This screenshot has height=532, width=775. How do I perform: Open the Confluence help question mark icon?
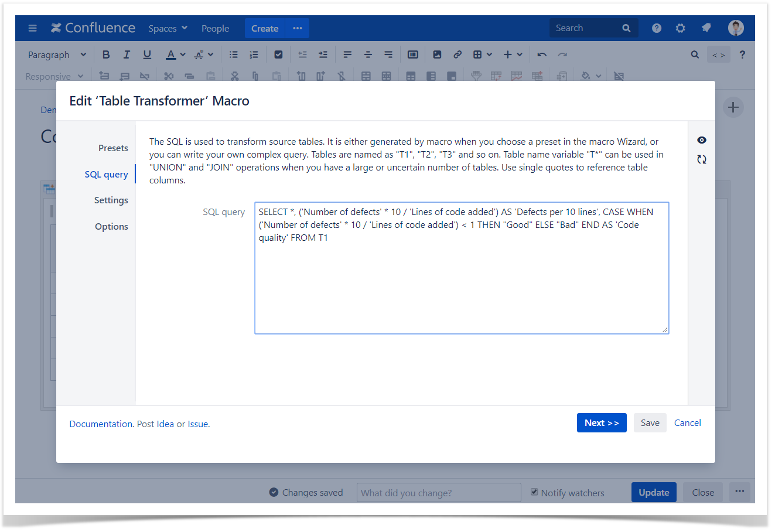click(x=656, y=28)
